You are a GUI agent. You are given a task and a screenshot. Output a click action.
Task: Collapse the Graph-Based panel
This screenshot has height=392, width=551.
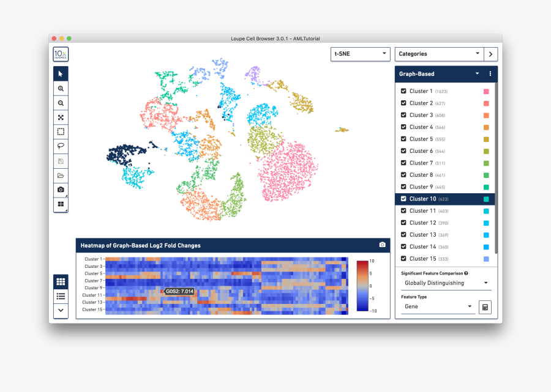[x=479, y=73]
